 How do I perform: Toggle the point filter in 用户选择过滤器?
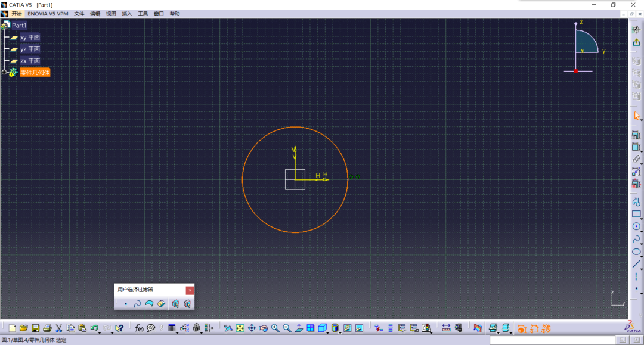[126, 304]
